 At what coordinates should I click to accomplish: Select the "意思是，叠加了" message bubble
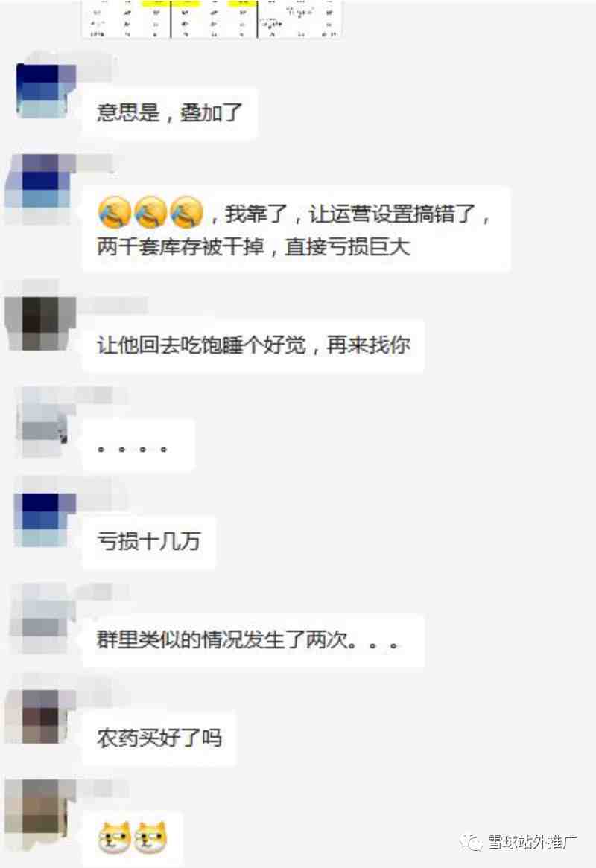click(170, 113)
